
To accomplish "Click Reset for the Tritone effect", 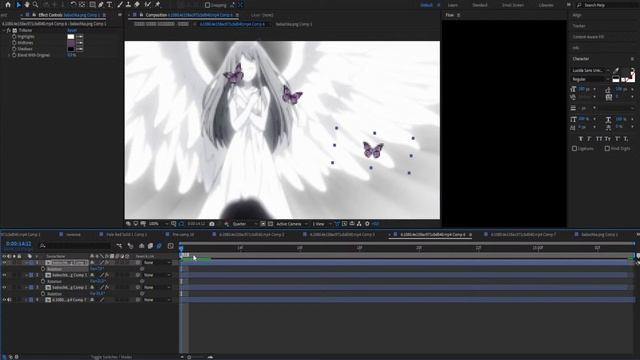I will [72, 30].
